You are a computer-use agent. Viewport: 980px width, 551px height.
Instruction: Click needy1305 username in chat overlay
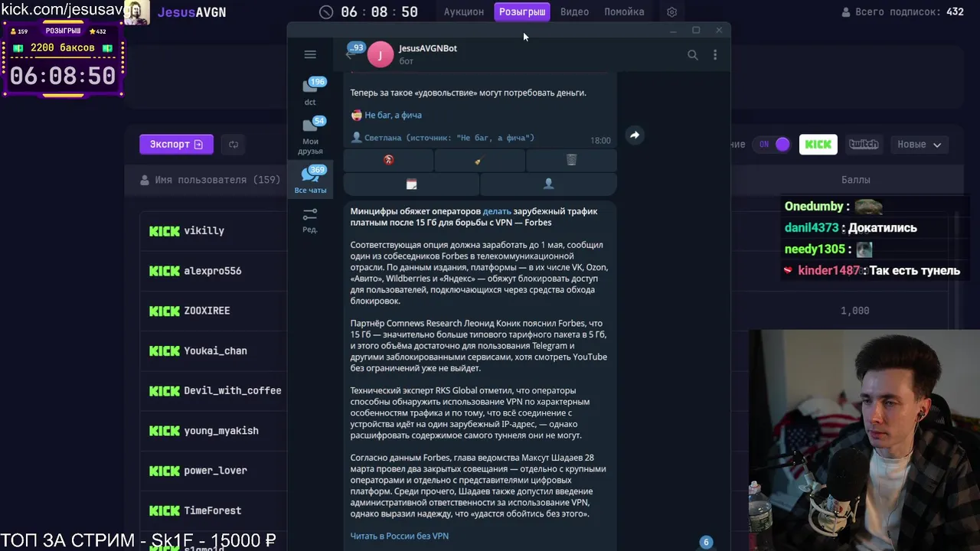(815, 249)
